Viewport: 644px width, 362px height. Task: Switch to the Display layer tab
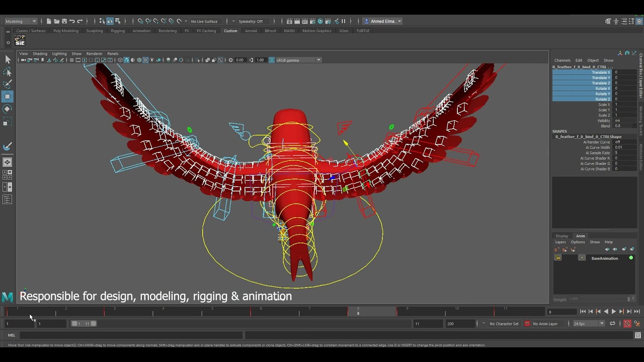(x=562, y=236)
